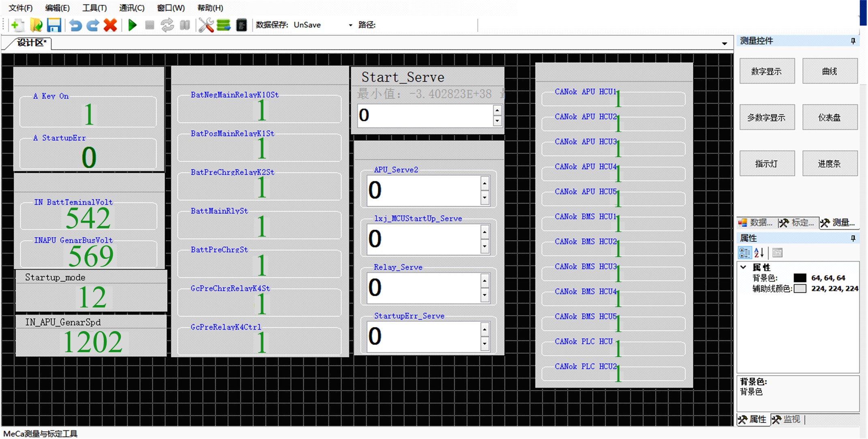This screenshot has height=439, width=868.
Task: Open the 数据保存 UnSave dropdown
Action: [350, 25]
